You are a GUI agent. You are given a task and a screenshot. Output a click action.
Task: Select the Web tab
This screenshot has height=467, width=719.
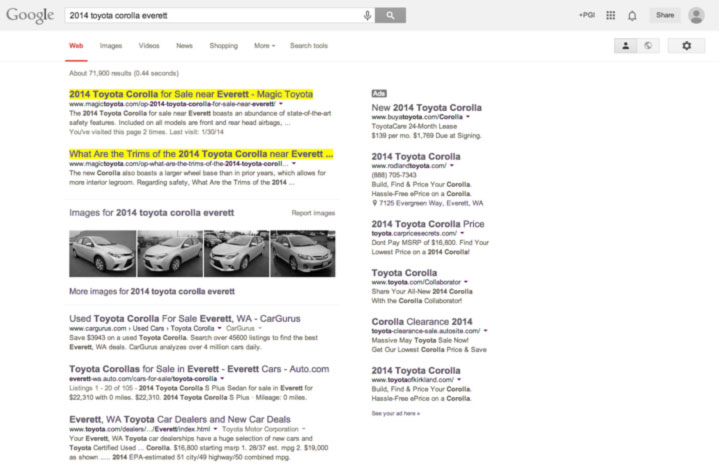tap(76, 46)
